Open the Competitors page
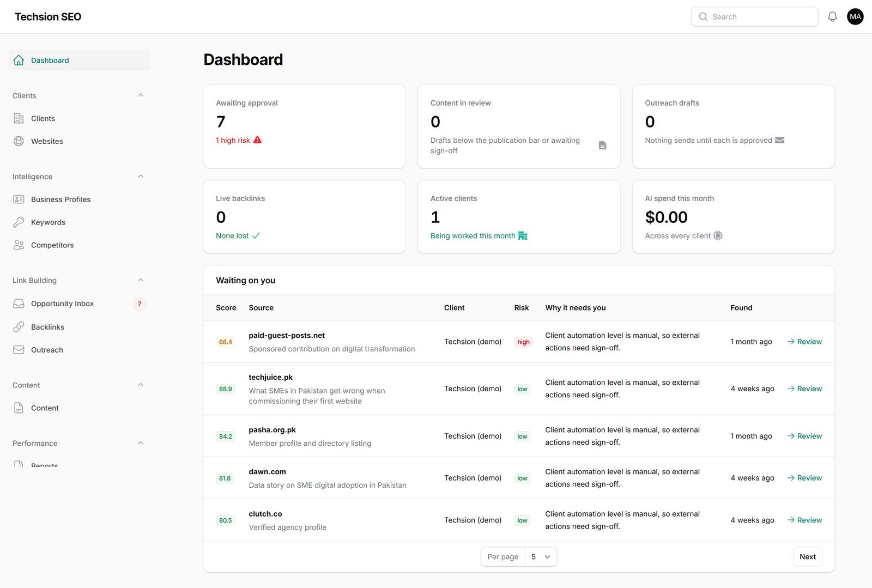This screenshot has height=588, width=872. coord(79,245)
